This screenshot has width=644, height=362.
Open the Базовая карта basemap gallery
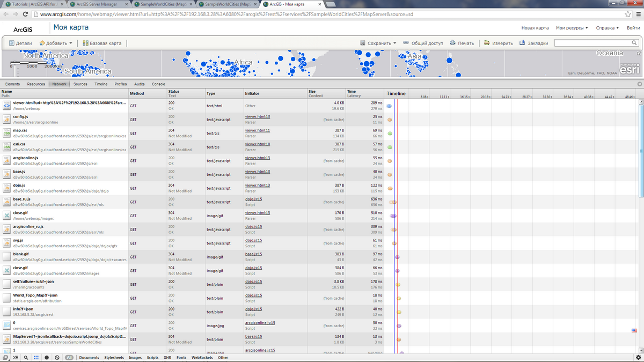tap(101, 43)
